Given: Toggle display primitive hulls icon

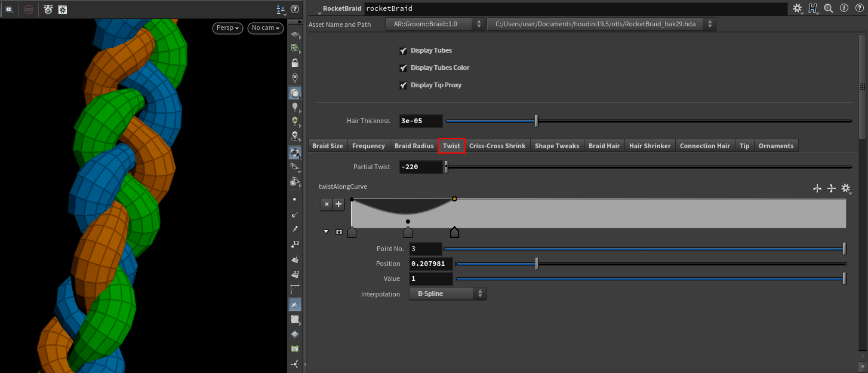Looking at the screenshot, I should tap(295, 289).
